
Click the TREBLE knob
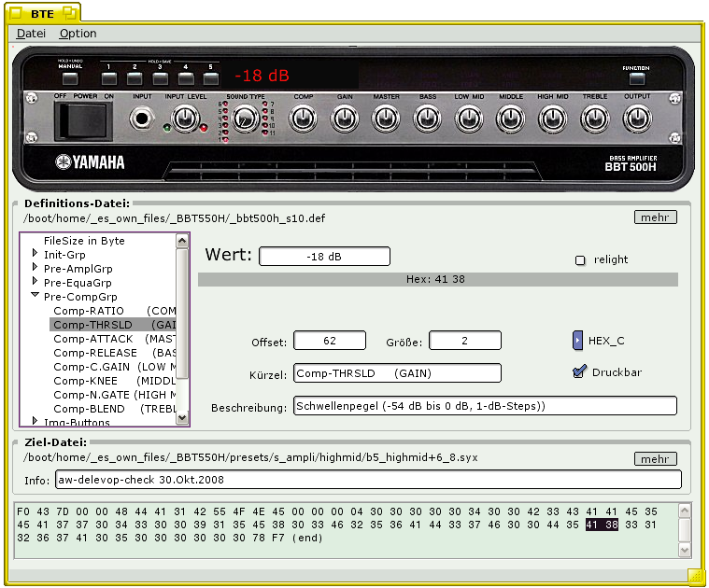(595, 119)
